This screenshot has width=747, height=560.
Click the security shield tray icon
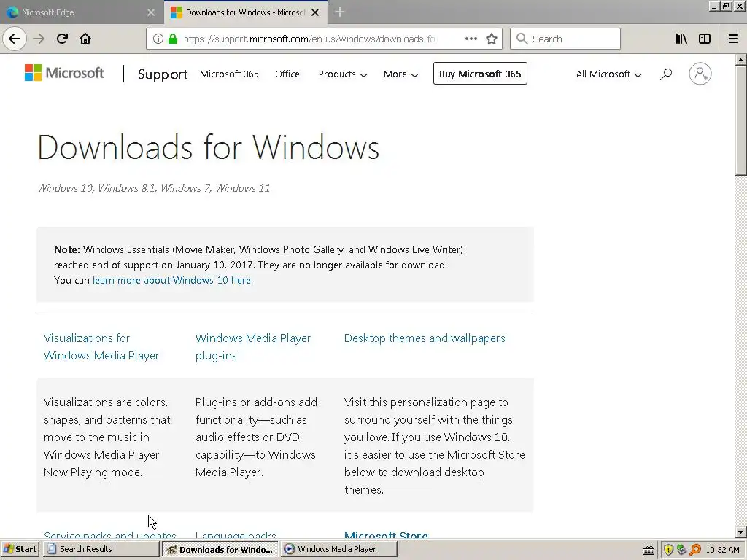[668, 550]
